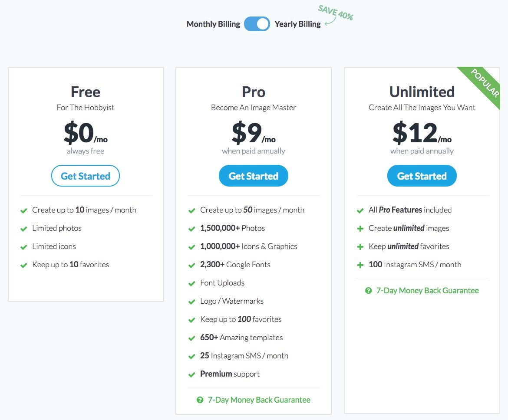The width and height of the screenshot is (508, 420).
Task: Click the question mark icon in Unlimited guarantee
Action: (x=368, y=291)
